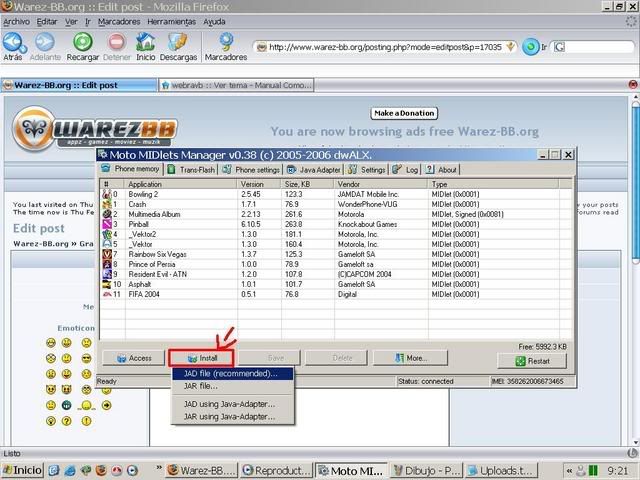Open the Phone memory tab
The image size is (640, 480).
coord(131,169)
